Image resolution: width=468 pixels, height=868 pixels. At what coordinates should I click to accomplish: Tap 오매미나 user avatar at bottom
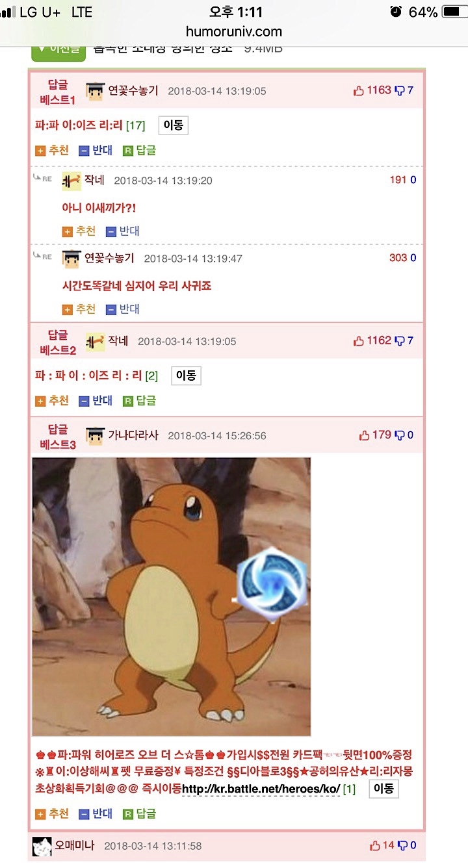tap(42, 846)
